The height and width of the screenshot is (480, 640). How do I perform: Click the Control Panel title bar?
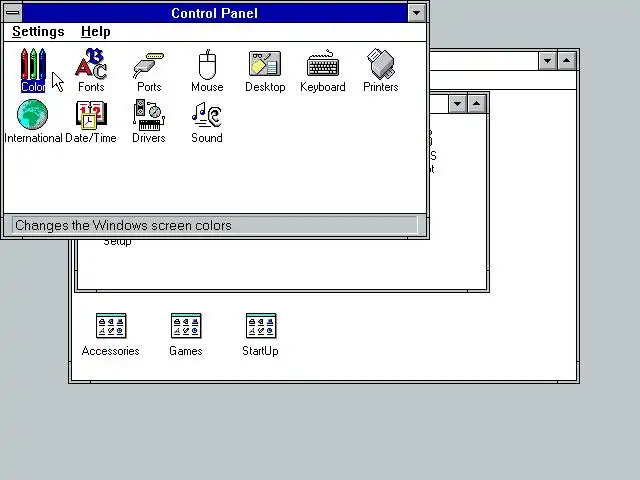pos(215,13)
